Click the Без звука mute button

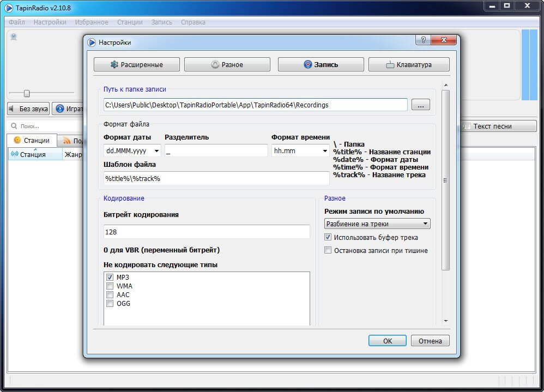coord(28,108)
